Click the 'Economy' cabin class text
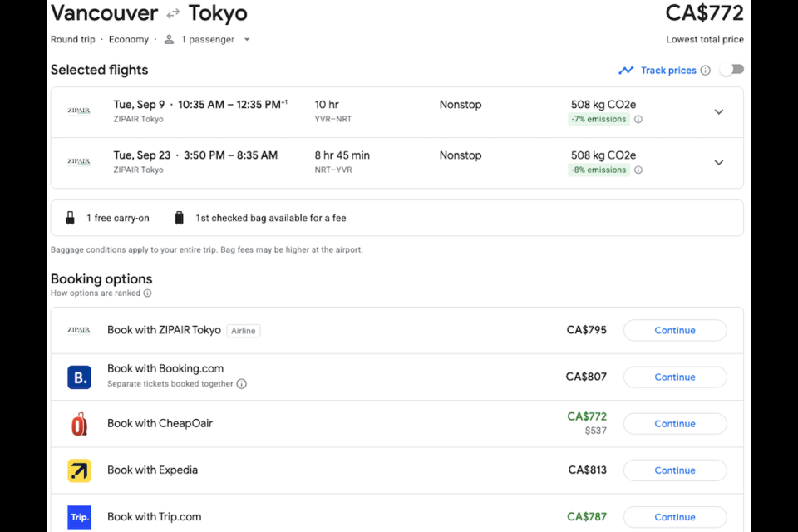Screen dimensions: 798x532 click(129, 39)
